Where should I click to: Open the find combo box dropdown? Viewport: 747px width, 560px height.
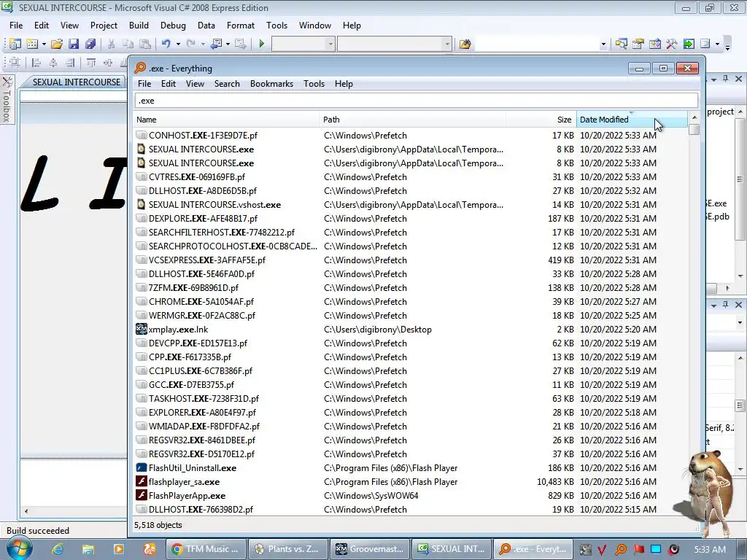(x=603, y=44)
